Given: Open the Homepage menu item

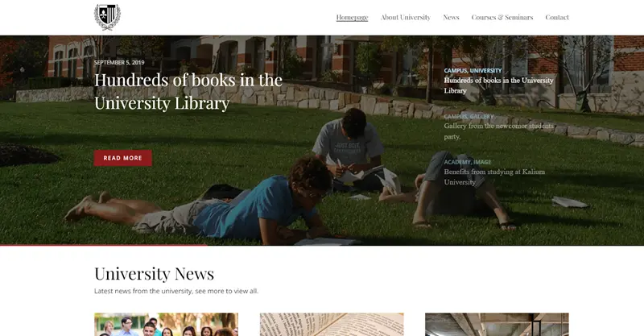Looking at the screenshot, I should pyautogui.click(x=352, y=17).
